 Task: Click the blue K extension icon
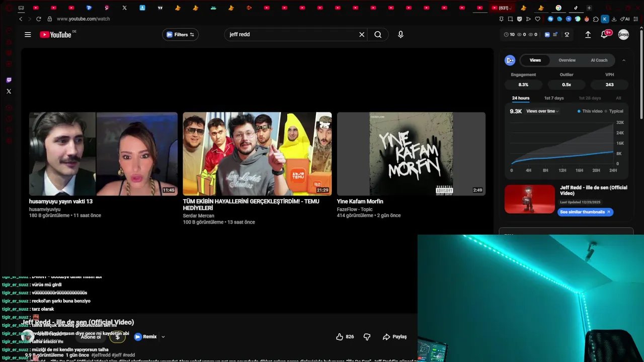coord(605,19)
